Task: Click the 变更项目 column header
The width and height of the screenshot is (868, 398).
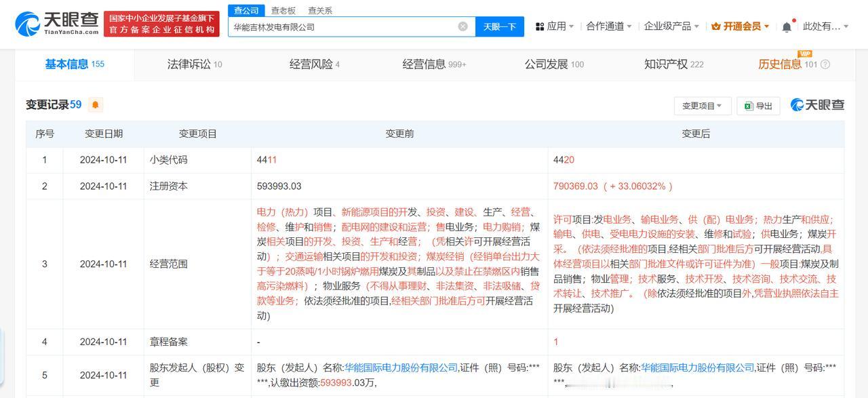Action: click(x=197, y=134)
